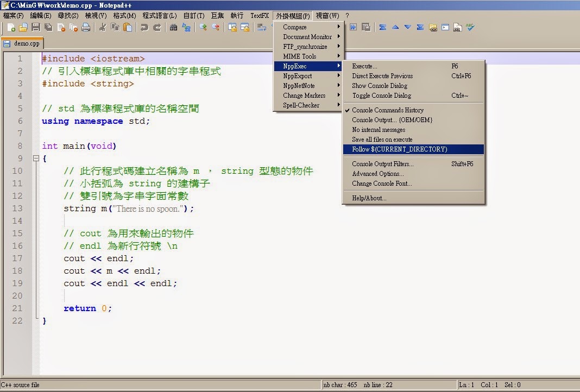Click the Zoom In magnifier icon

(x=203, y=27)
